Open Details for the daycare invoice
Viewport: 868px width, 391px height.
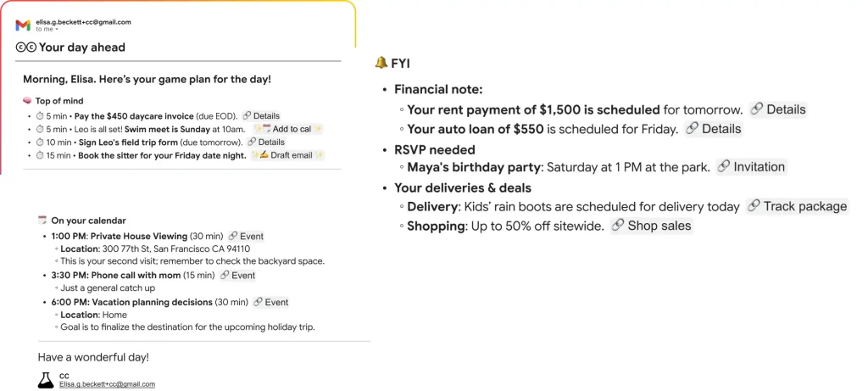click(261, 115)
